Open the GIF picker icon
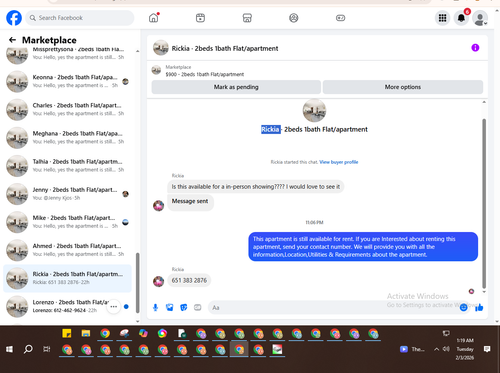Screen dimensions: 500x373 (x=198, y=307)
